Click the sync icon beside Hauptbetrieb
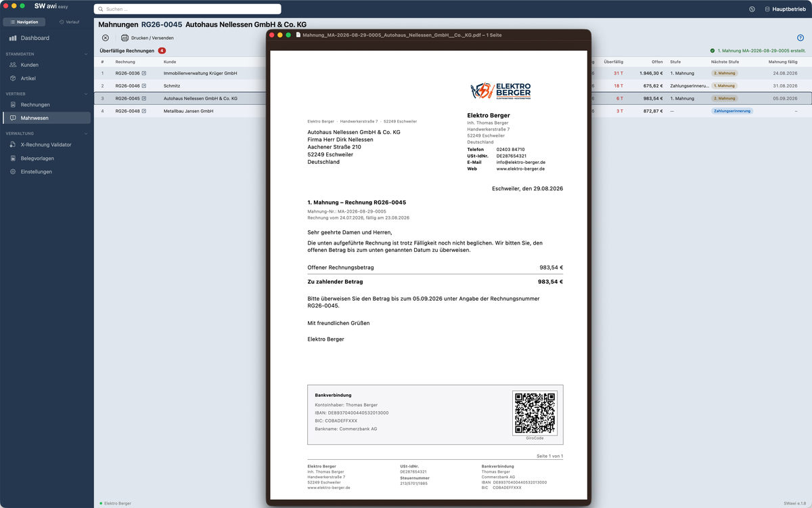The height and width of the screenshot is (508, 812). (x=752, y=9)
